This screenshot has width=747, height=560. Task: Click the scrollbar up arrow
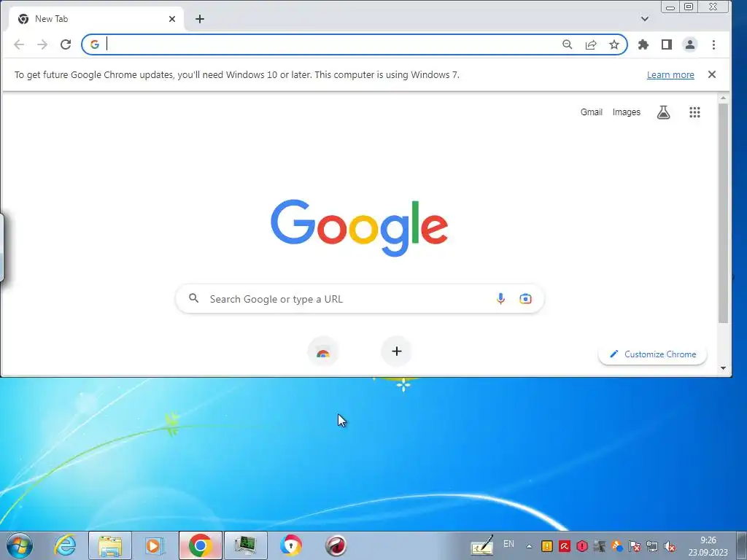[x=723, y=98]
